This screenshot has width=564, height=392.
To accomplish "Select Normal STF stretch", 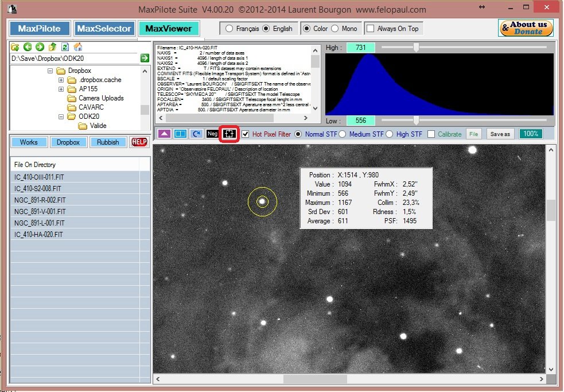I will 298,134.
